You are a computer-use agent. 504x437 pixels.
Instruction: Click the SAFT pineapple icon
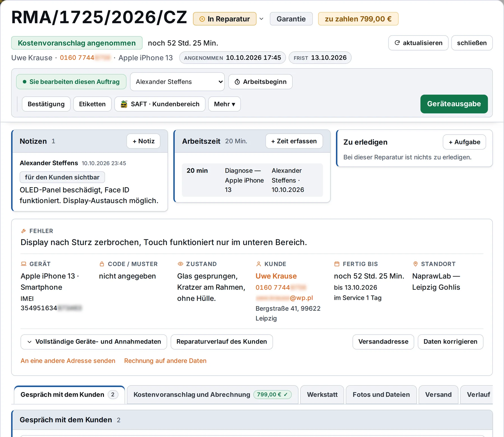124,104
